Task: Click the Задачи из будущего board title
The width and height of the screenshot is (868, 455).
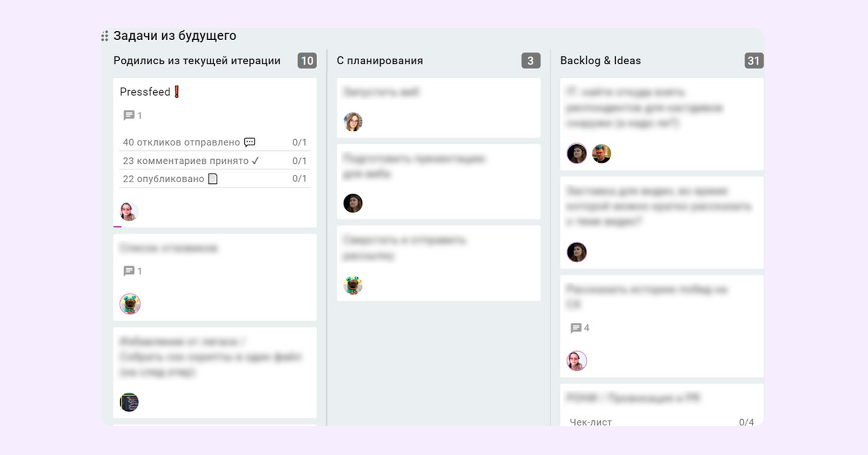Action: [x=175, y=36]
